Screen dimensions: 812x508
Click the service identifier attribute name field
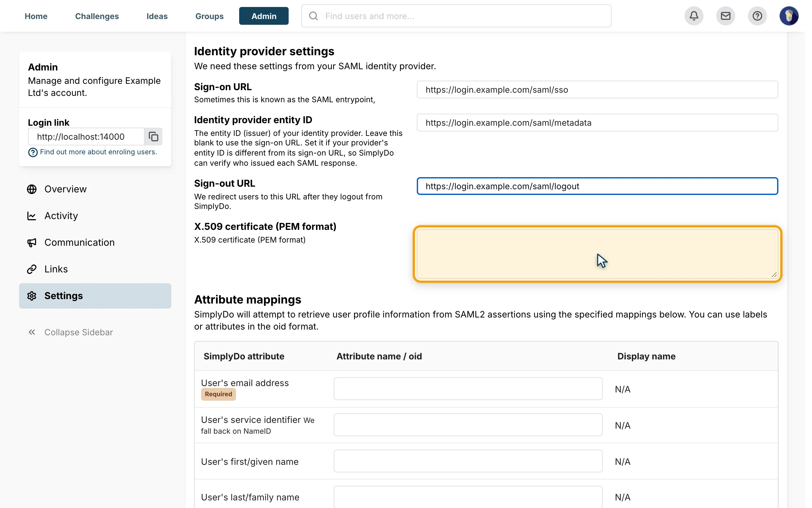click(x=468, y=425)
